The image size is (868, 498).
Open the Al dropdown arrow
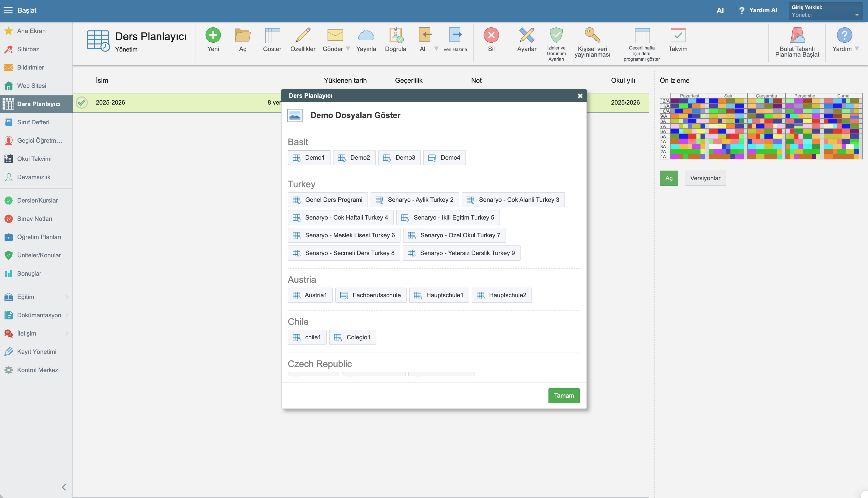(x=436, y=49)
